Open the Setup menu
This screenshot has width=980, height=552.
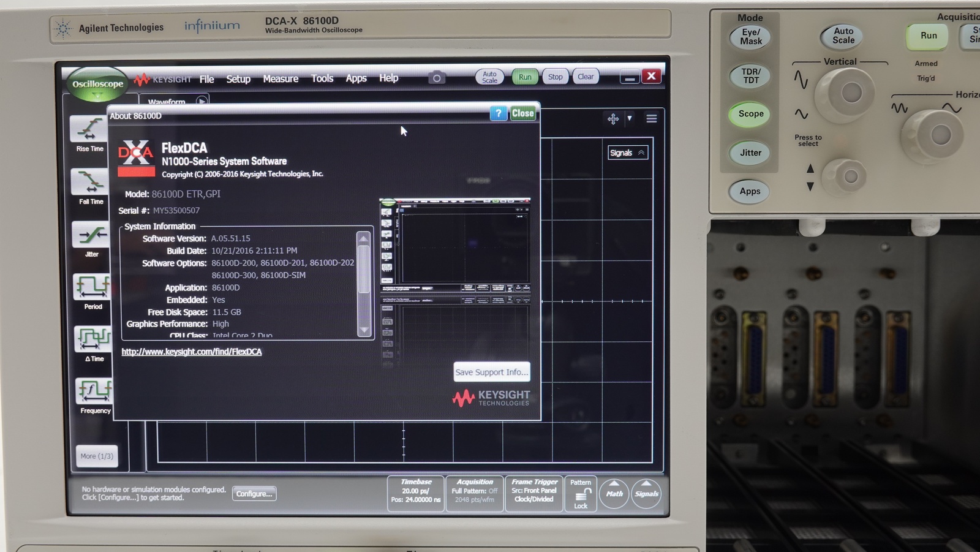click(x=238, y=79)
